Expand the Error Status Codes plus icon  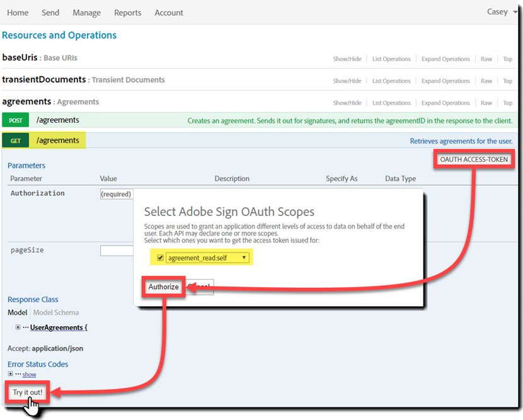(x=10, y=373)
